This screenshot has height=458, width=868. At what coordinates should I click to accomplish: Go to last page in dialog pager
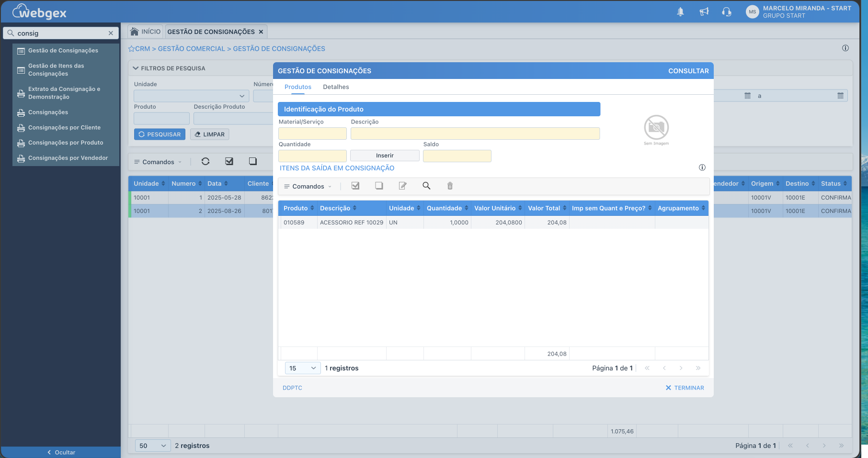tap(698, 368)
